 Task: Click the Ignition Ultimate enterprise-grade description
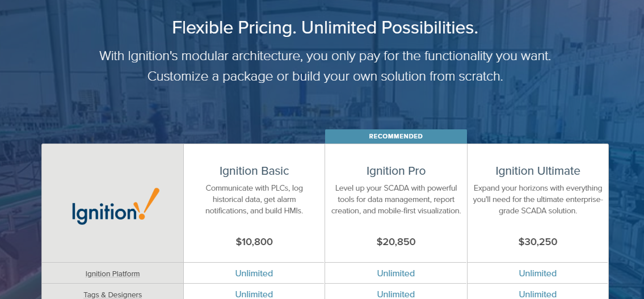[538, 199]
